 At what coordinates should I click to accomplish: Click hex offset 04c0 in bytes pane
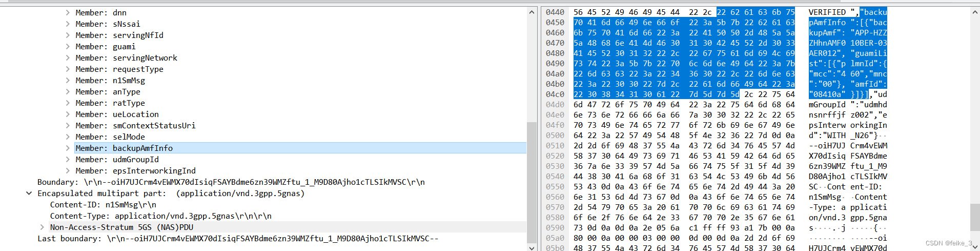(555, 94)
